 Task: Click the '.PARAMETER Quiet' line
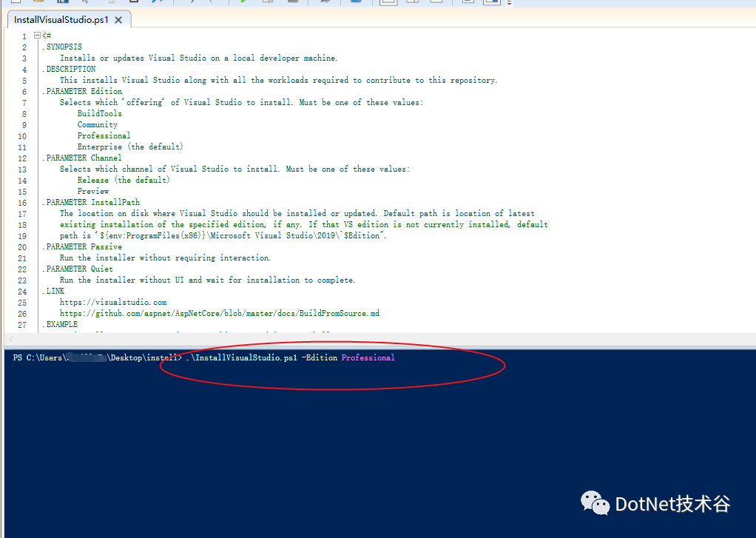click(x=77, y=269)
